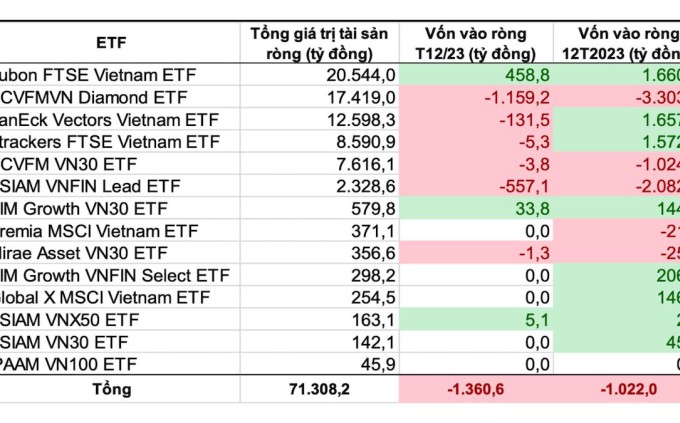Select the VanEck Vectors Vietnam ETF cell

tap(109, 119)
